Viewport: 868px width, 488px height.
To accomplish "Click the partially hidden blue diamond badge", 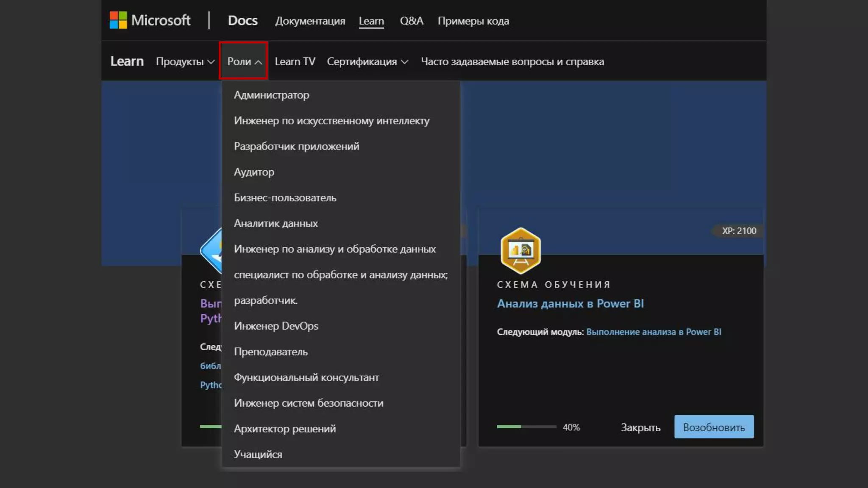I will tap(212, 251).
